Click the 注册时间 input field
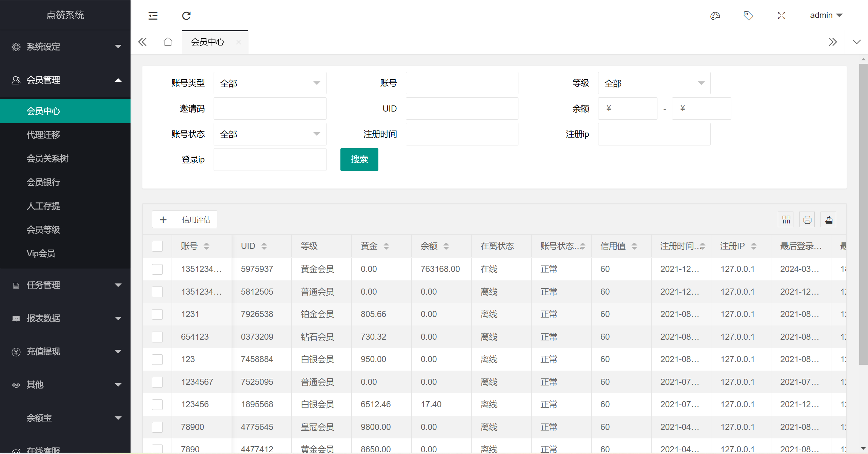This screenshot has height=454, width=868. coord(462,134)
